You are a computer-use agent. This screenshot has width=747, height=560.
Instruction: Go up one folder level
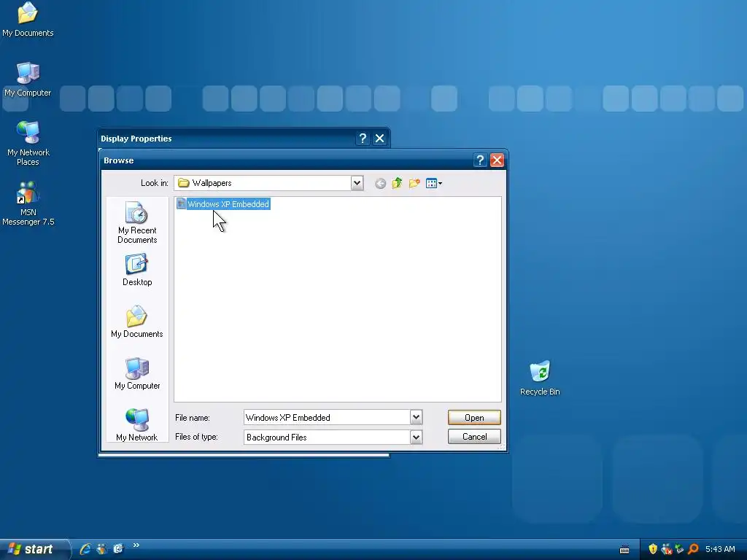[x=397, y=183]
